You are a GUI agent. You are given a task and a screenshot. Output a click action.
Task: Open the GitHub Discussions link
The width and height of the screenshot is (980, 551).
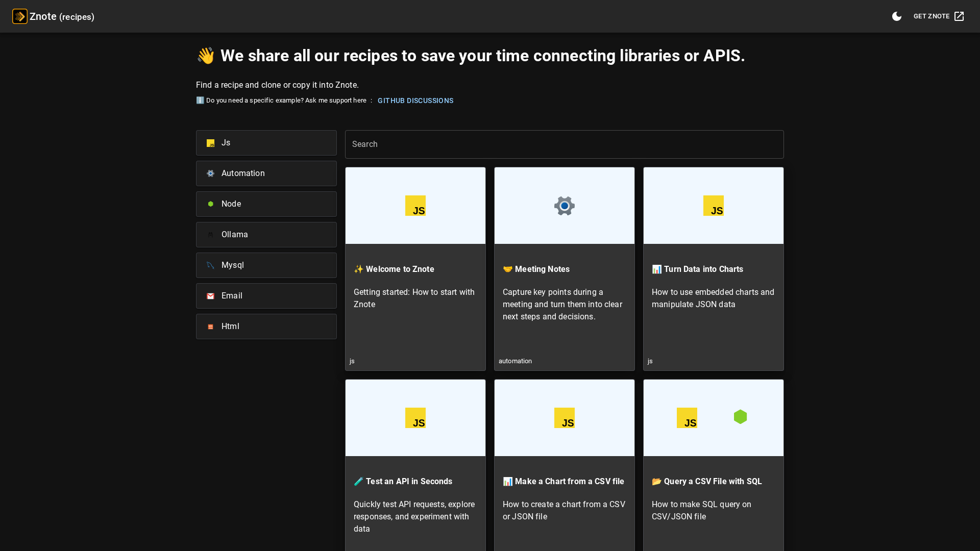[x=415, y=101]
